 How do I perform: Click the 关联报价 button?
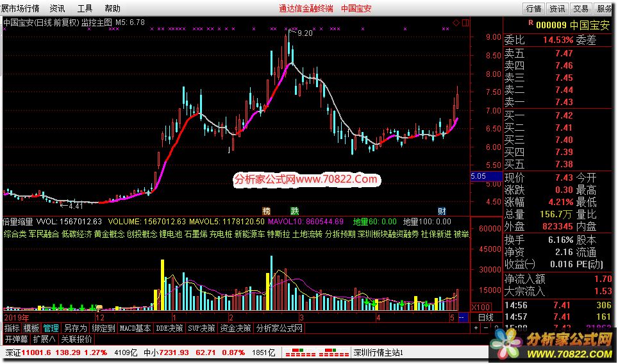point(76,339)
